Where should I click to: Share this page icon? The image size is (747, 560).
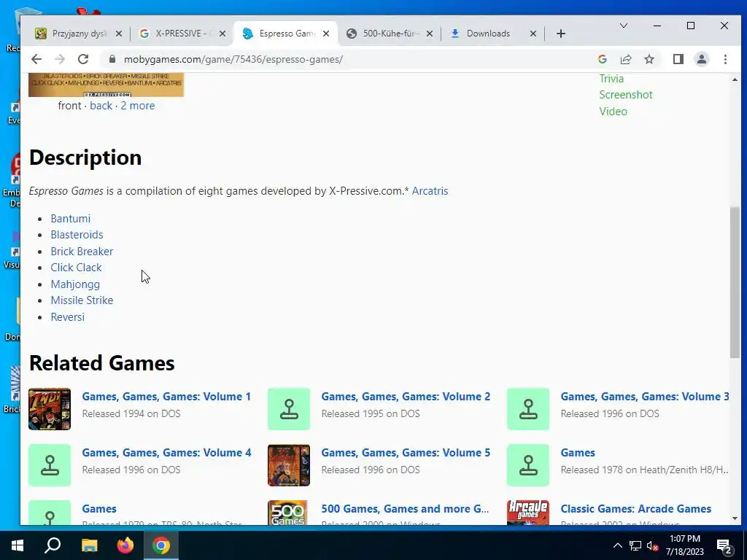625,59
